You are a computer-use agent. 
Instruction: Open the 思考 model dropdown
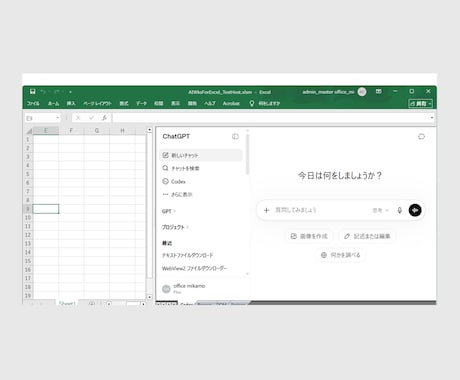[380, 210]
